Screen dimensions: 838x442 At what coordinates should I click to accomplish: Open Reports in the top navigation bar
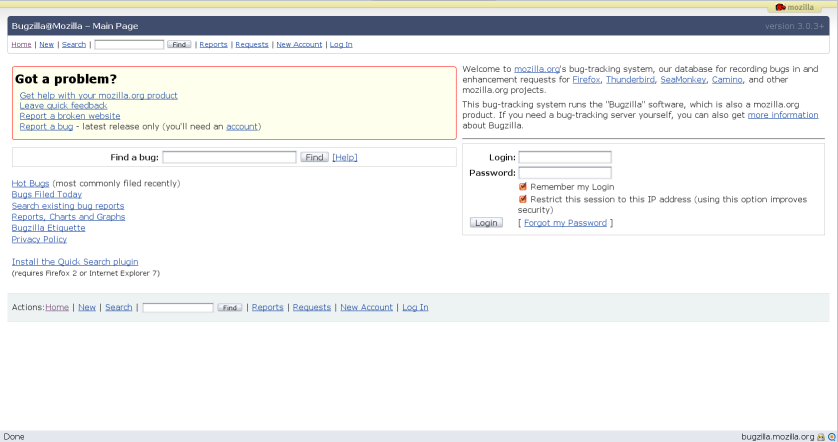[213, 45]
